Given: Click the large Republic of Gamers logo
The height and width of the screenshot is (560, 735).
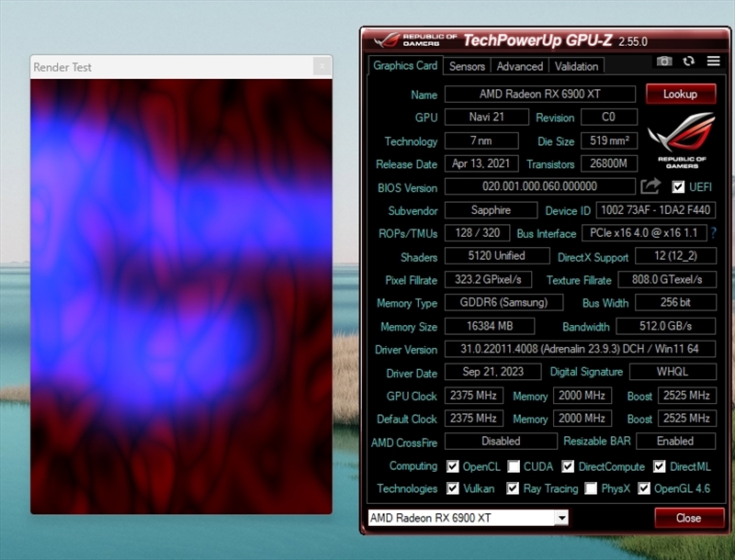Looking at the screenshot, I should [x=681, y=142].
